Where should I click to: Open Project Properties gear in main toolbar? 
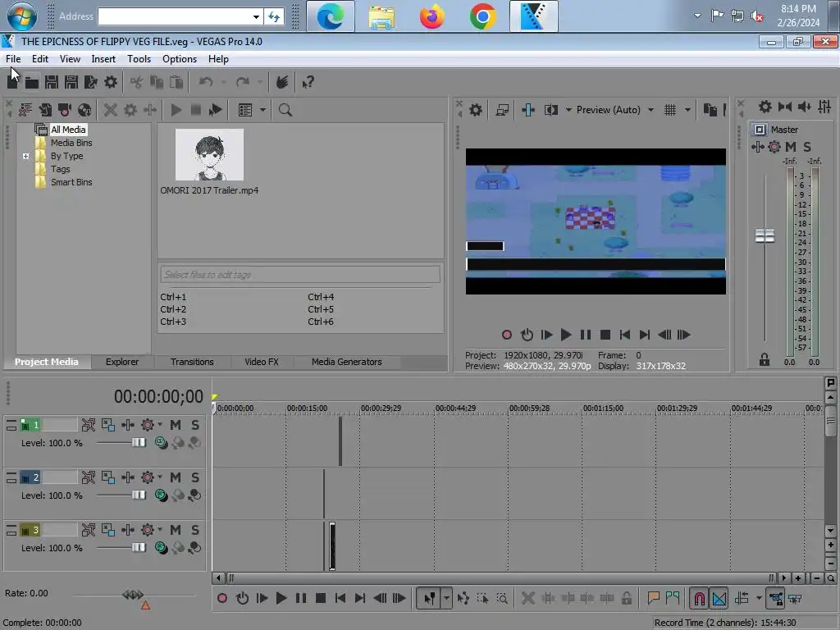point(111,82)
